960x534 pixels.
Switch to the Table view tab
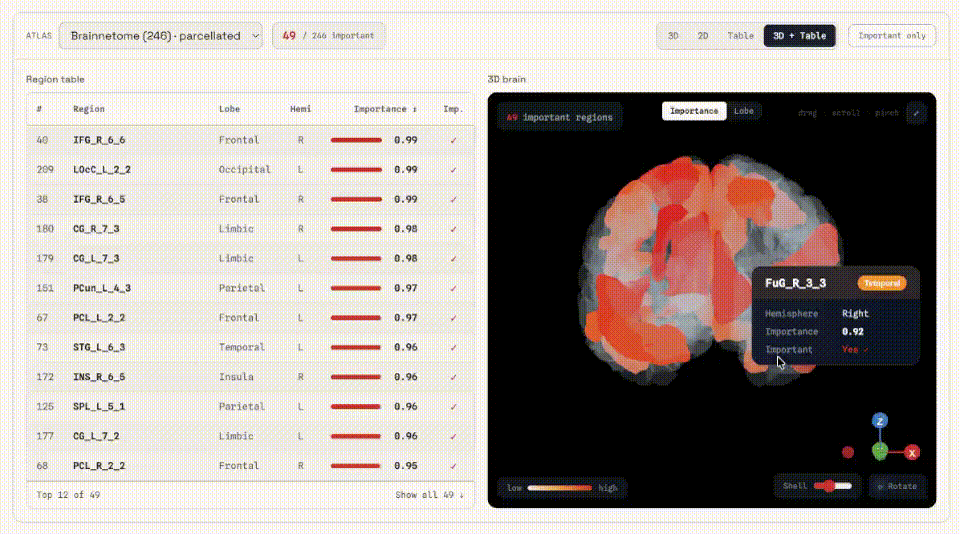tap(740, 36)
